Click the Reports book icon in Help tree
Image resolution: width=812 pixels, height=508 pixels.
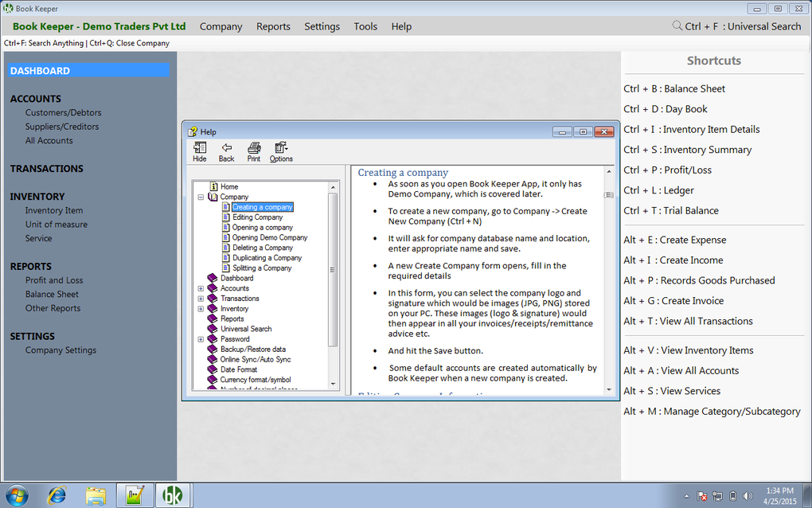(x=213, y=319)
